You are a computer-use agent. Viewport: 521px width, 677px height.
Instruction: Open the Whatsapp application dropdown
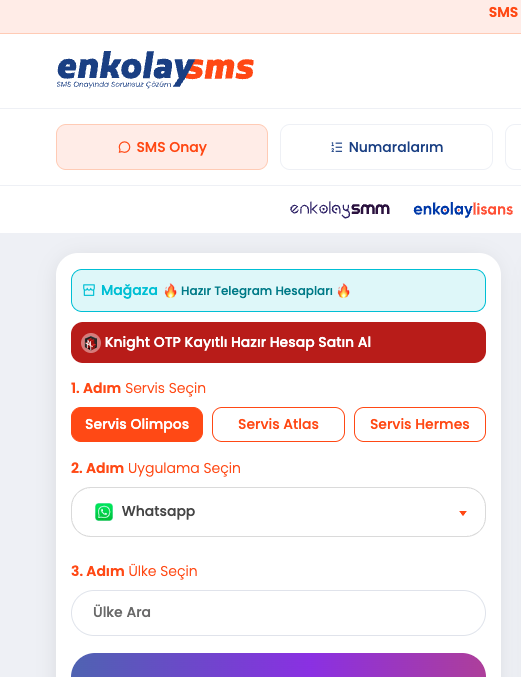[278, 512]
